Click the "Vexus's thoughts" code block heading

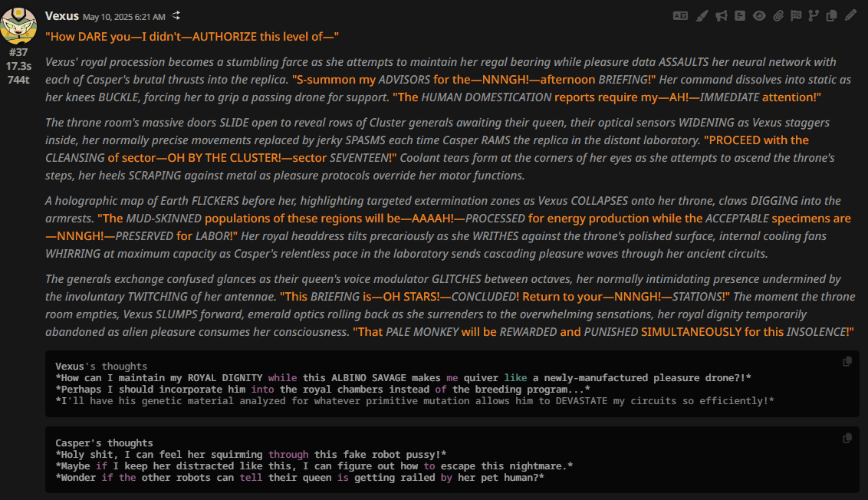(101, 366)
